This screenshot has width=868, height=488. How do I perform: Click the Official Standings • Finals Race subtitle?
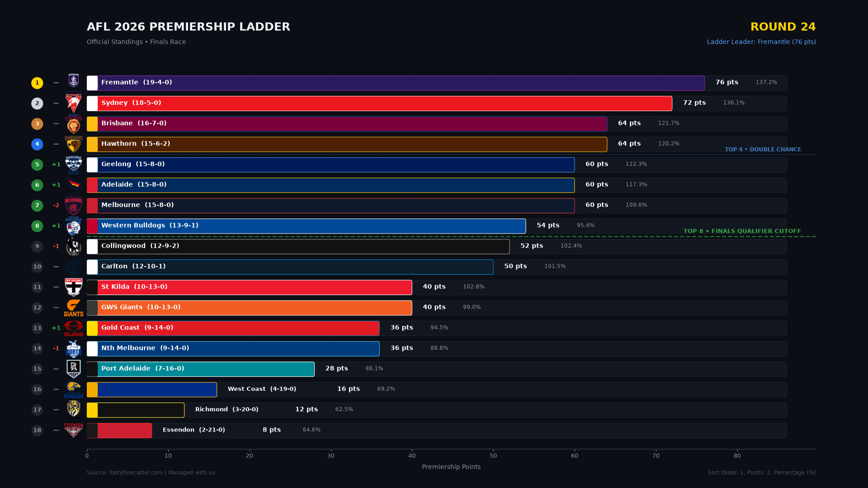click(136, 42)
